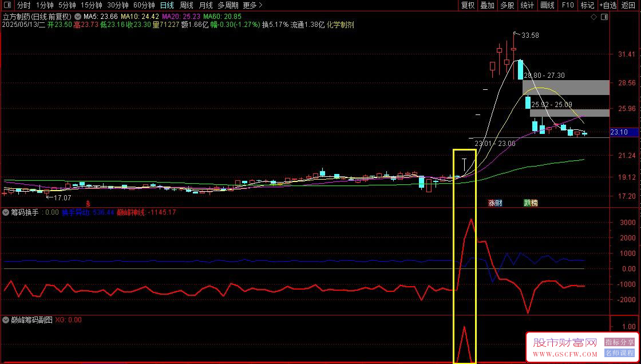Click the blue 23.10 current price tag
Screen dimensions: 641x364
[624, 133]
